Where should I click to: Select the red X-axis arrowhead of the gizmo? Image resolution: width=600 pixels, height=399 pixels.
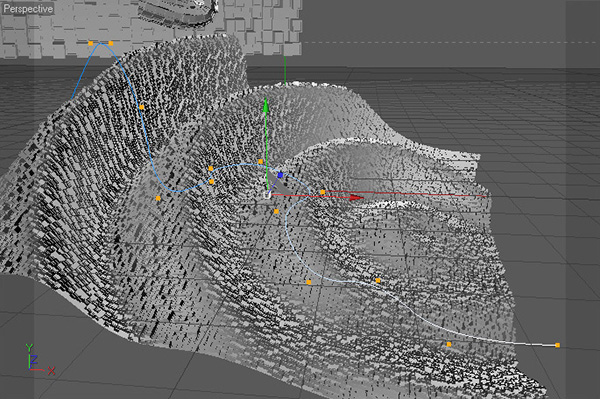357,197
